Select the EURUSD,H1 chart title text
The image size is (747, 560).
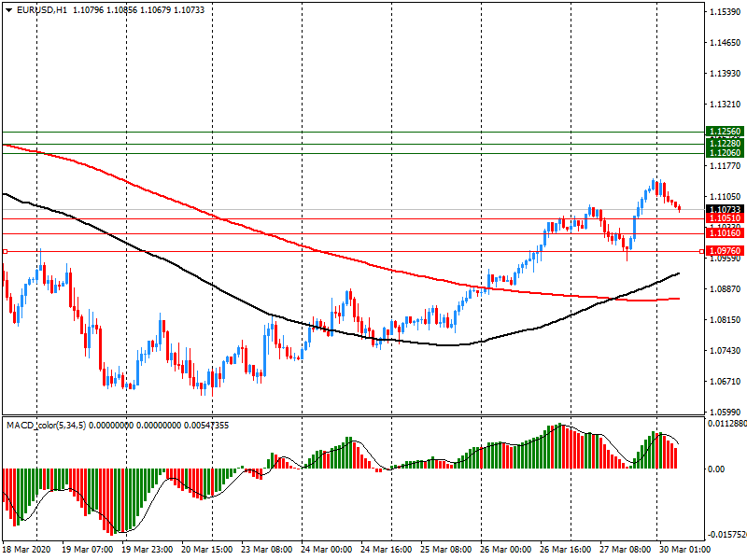point(42,10)
